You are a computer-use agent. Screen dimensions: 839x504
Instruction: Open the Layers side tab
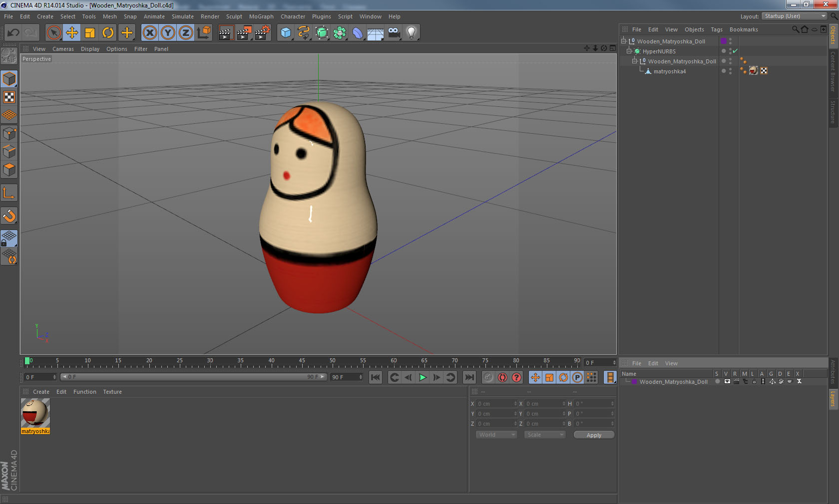tap(833, 399)
